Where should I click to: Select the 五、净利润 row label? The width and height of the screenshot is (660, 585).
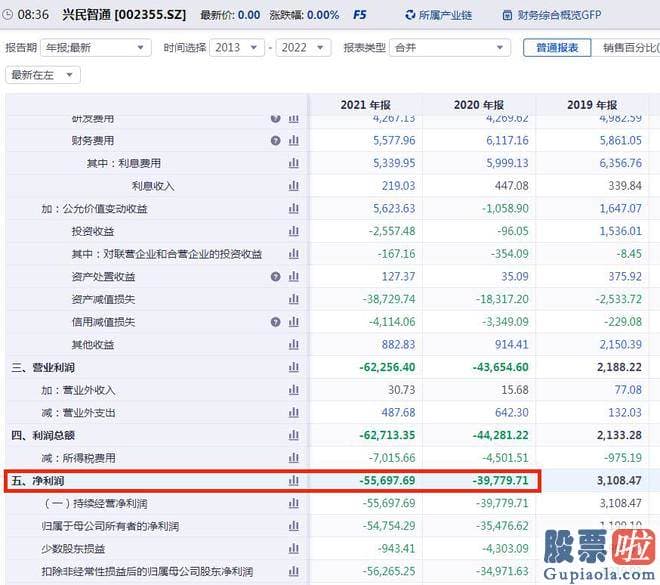point(38,481)
